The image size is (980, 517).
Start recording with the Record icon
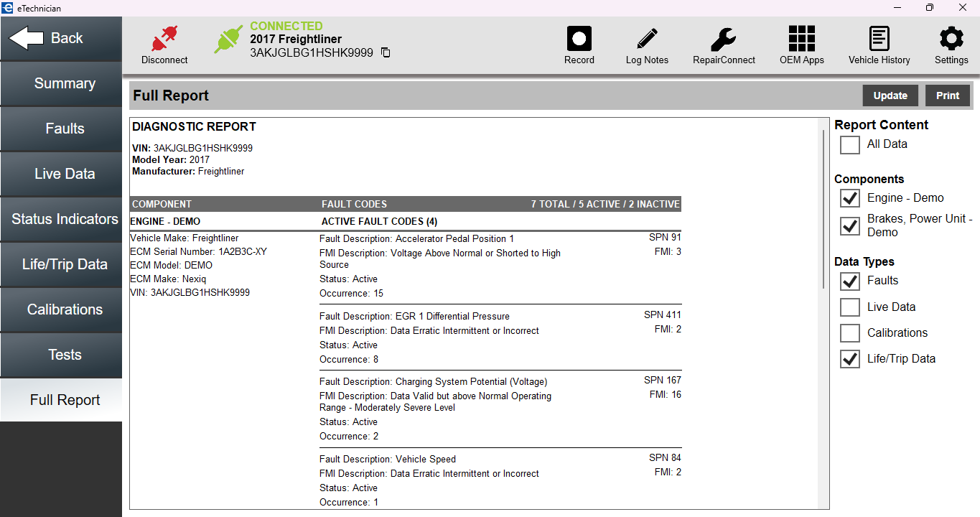tap(579, 38)
